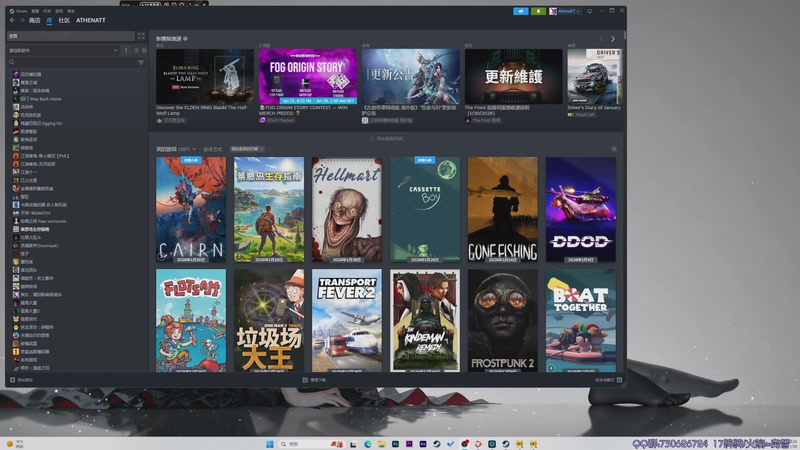Go forward with the Steam forward arrow
Screen dimensions: 800x450
[x=22, y=20]
